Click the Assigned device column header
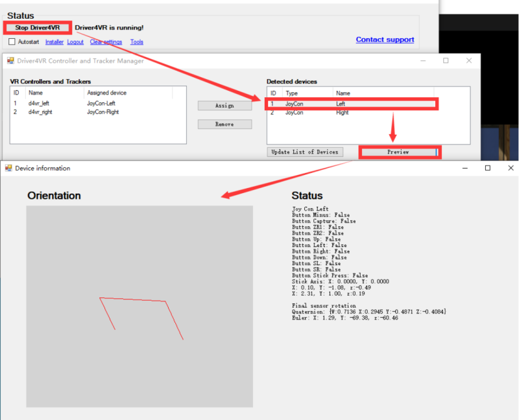The image size is (519, 420). pyautogui.click(x=128, y=93)
